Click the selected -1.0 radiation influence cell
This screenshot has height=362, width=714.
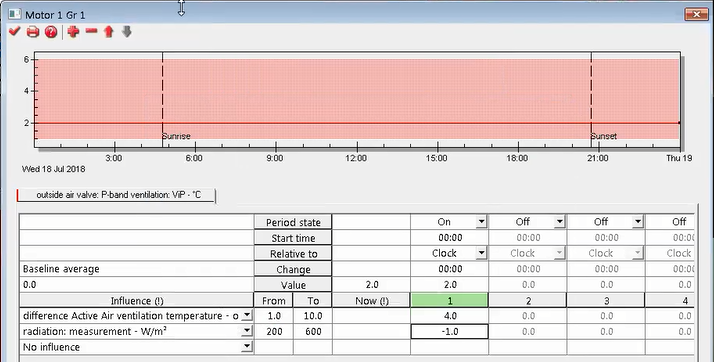click(449, 331)
